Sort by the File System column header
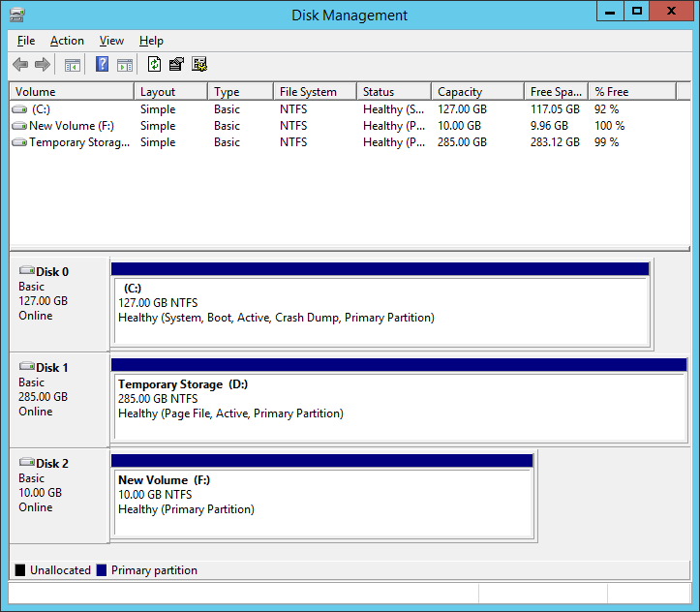 [x=316, y=92]
